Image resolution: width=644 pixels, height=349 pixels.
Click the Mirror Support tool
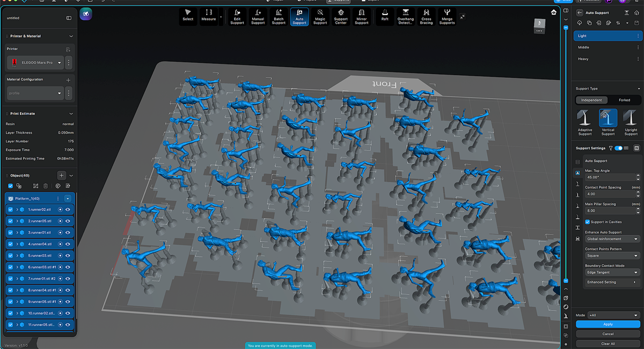coord(362,17)
